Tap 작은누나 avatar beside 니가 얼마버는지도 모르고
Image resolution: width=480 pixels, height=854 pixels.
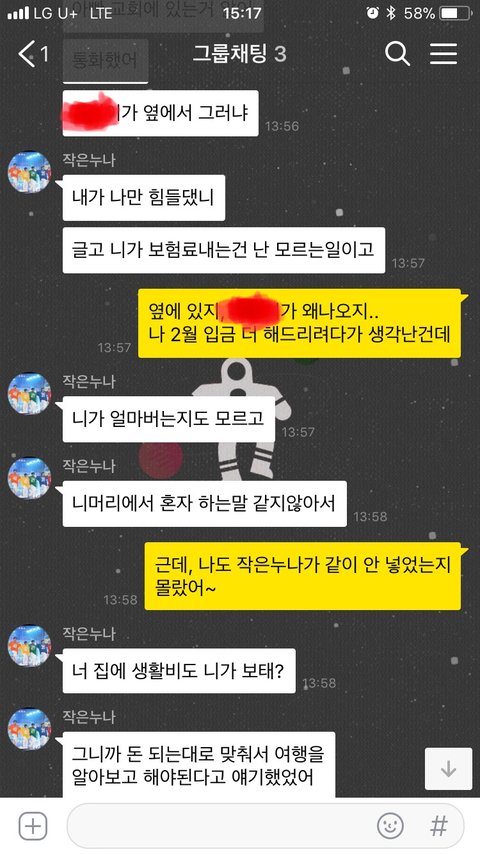(29, 394)
